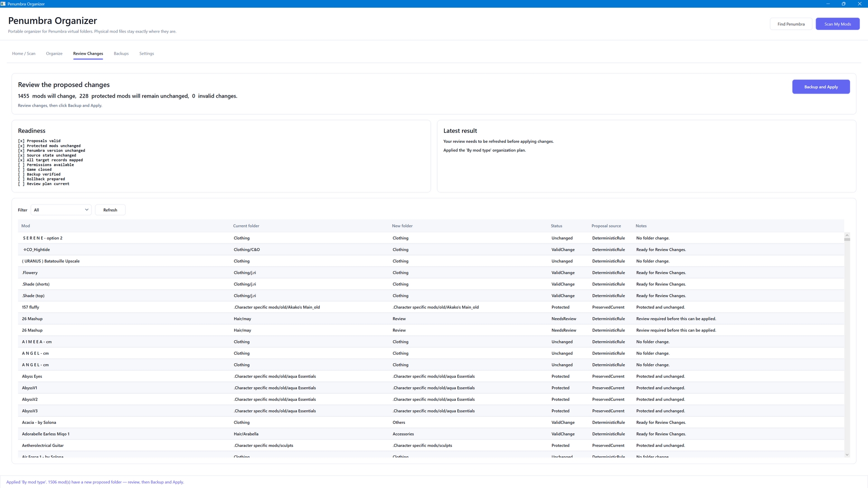Click the Backup and Apply button
Viewport: 868px width, 488px height.
[x=821, y=87]
